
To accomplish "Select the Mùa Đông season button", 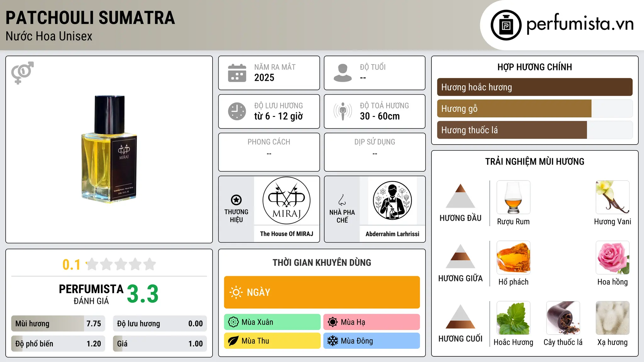I will point(372,341).
